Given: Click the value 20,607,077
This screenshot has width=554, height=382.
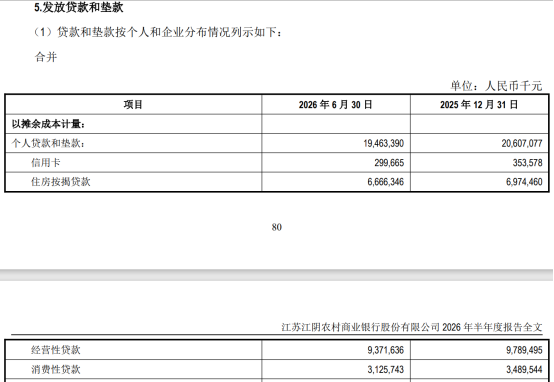Looking at the screenshot, I should click(522, 143).
